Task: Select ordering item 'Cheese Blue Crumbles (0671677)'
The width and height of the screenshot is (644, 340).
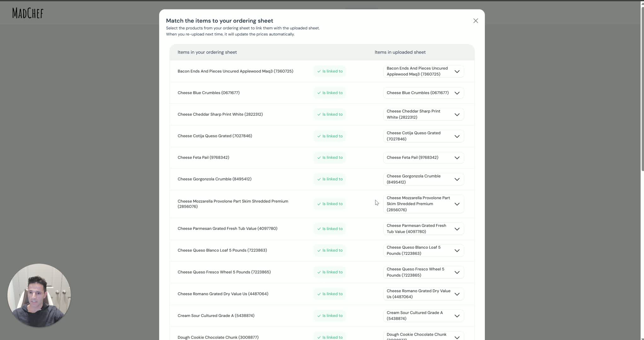Action: pyautogui.click(x=209, y=93)
